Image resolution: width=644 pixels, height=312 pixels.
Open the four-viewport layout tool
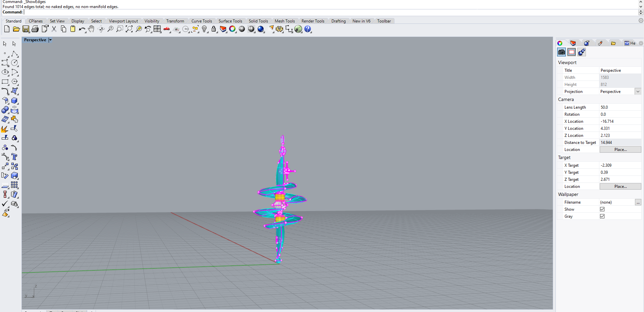157,29
